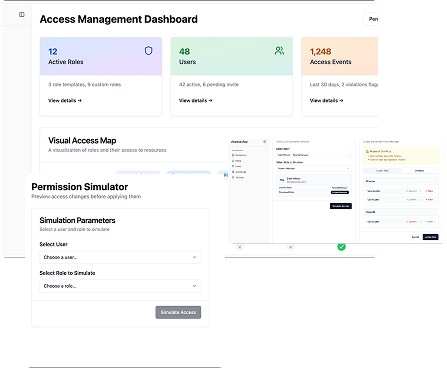
Task: Click the '48' Users count
Action: coord(184,51)
